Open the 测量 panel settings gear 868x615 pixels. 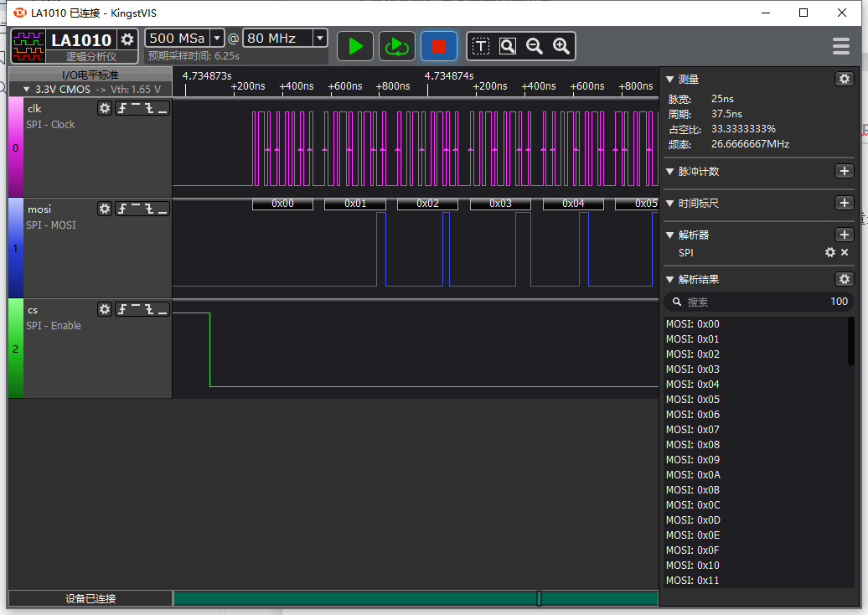(x=845, y=78)
